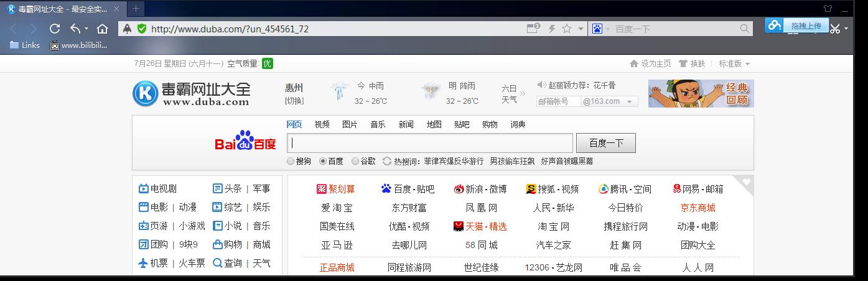
Task: Click the refresh hot searches icon
Action: (x=387, y=161)
